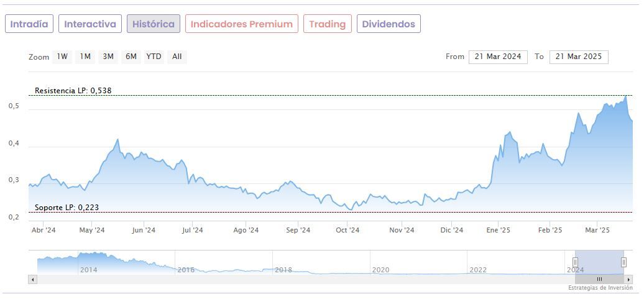Click the left scroll arrow of navigator
644x299 pixels.
[x=31, y=279]
